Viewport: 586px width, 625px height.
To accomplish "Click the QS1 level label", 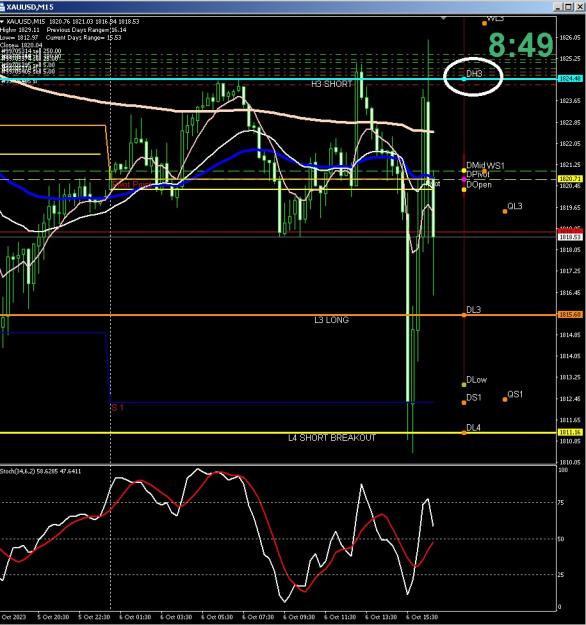I will point(515,394).
